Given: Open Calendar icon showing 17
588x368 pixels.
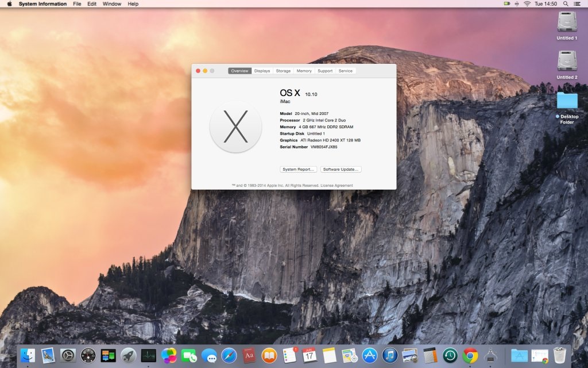Looking at the screenshot, I should point(310,355).
